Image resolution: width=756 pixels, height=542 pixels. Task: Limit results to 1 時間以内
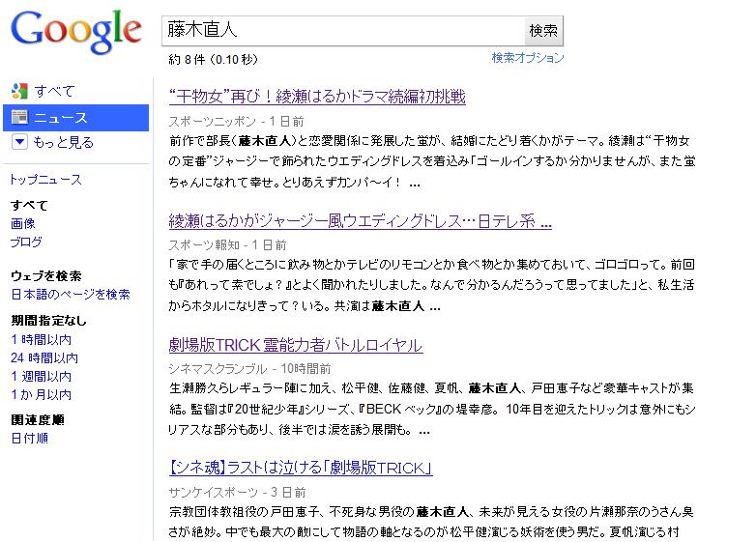coord(41,340)
